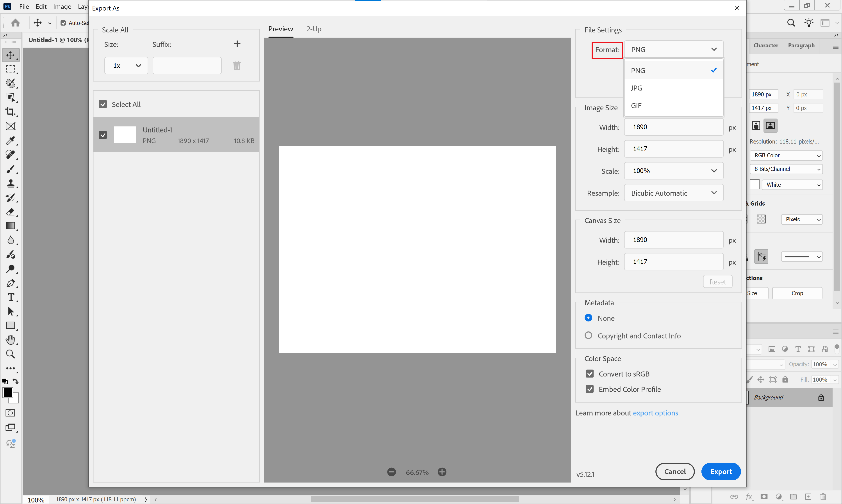Select the Object Selection tool
Viewport: 842px width, 504px height.
tap(11, 98)
